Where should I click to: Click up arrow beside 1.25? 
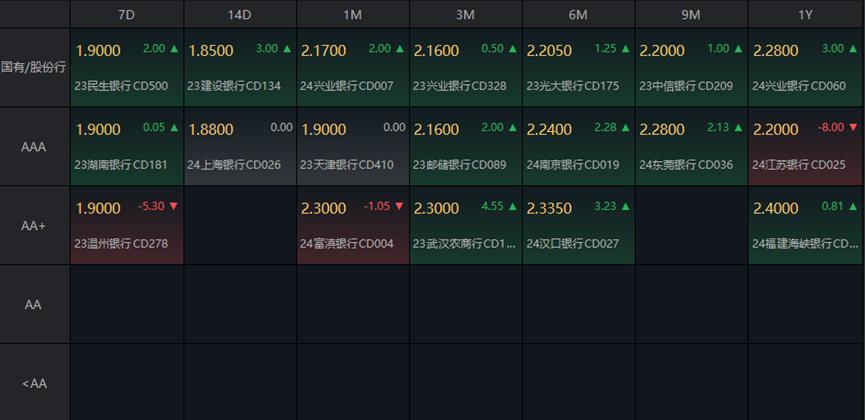pos(626,49)
